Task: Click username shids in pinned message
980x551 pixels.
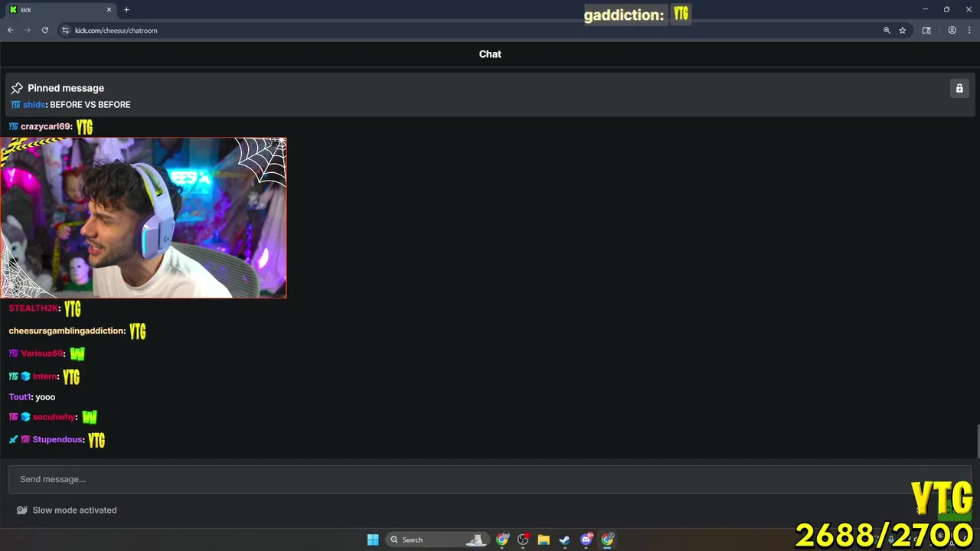Action: pyautogui.click(x=34, y=104)
